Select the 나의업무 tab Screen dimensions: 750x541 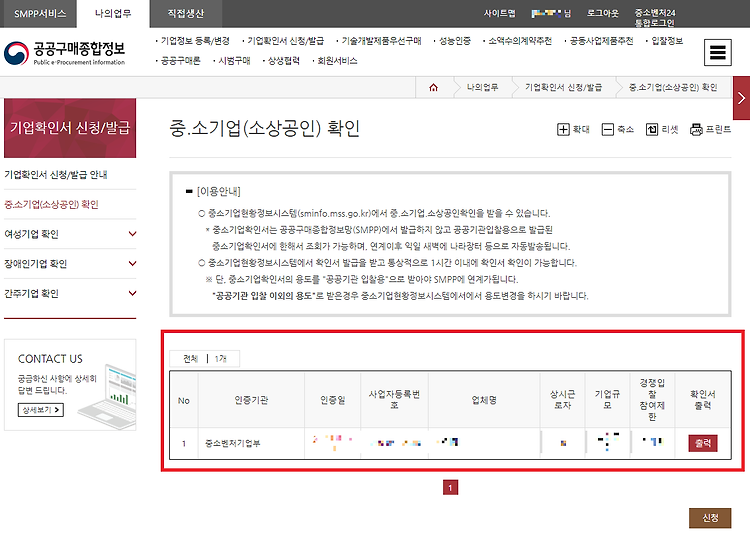[113, 13]
